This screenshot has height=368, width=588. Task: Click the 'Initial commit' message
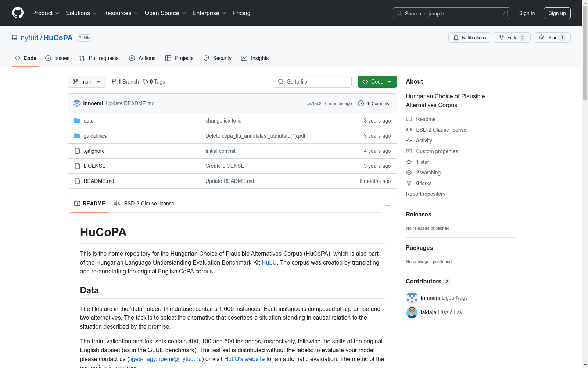pos(220,151)
